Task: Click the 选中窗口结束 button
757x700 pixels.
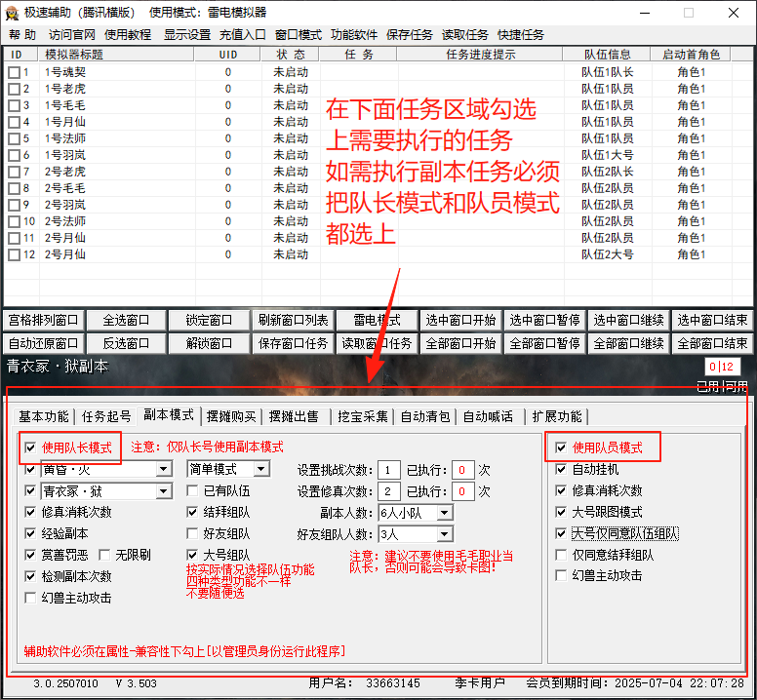Action: coord(712,321)
